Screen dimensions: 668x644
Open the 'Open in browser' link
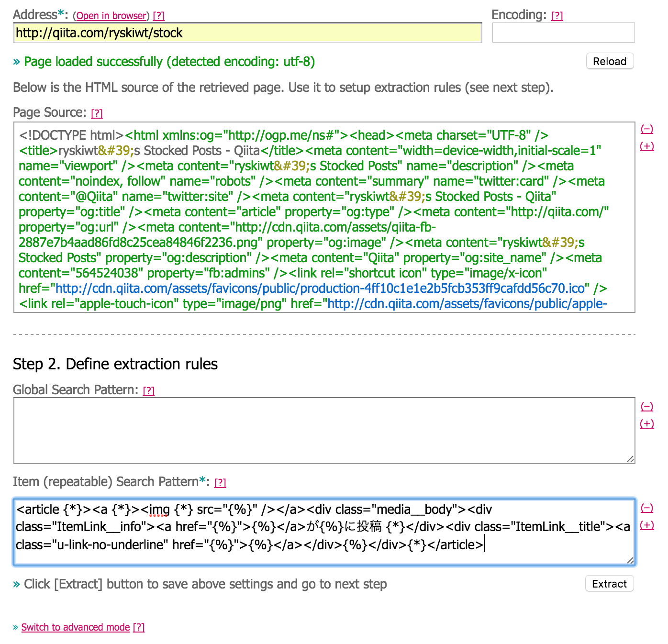(x=111, y=16)
